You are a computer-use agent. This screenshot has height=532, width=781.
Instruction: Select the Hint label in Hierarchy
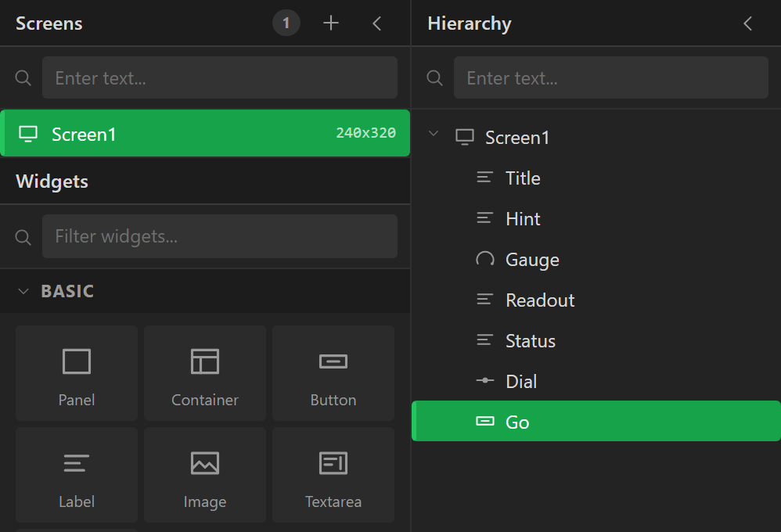point(596,219)
